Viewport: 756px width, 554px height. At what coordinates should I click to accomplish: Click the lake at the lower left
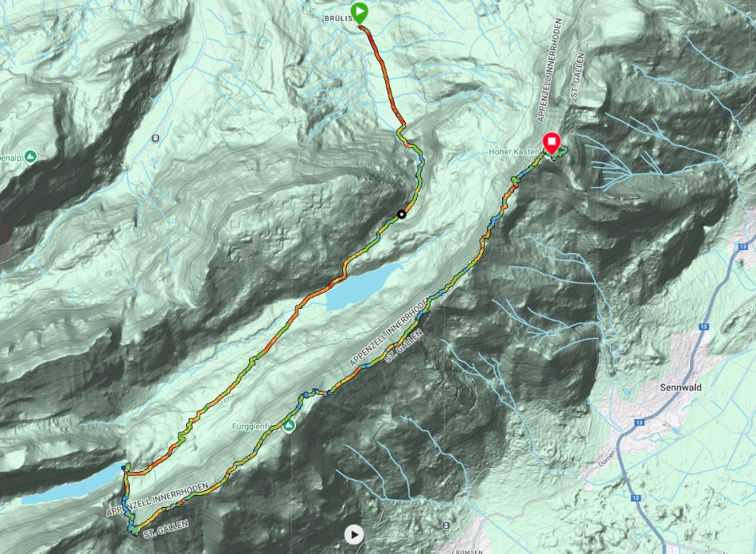pos(72,483)
